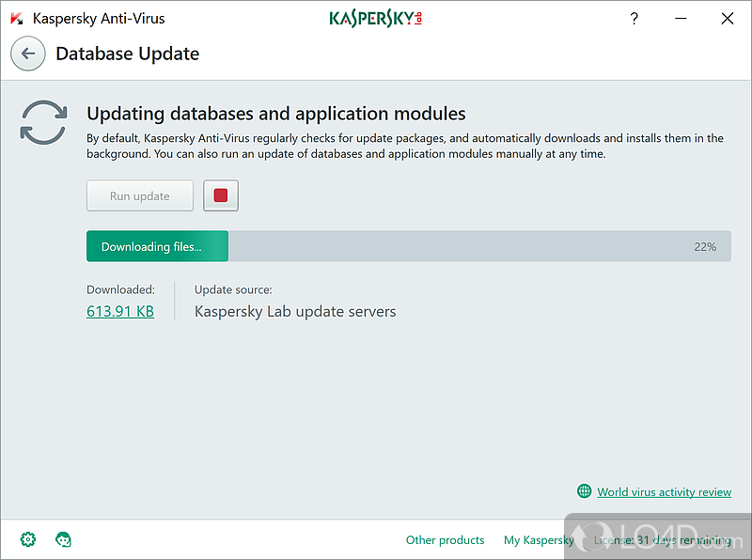Click the Kaspersky K icon in title bar
Screen dimensions: 752x560
[16, 18]
